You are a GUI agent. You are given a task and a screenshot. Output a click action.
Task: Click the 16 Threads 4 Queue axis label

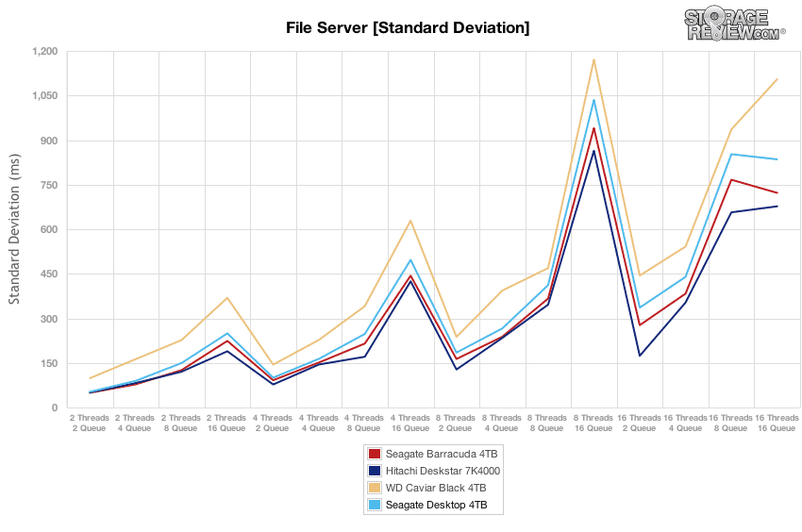point(685,423)
